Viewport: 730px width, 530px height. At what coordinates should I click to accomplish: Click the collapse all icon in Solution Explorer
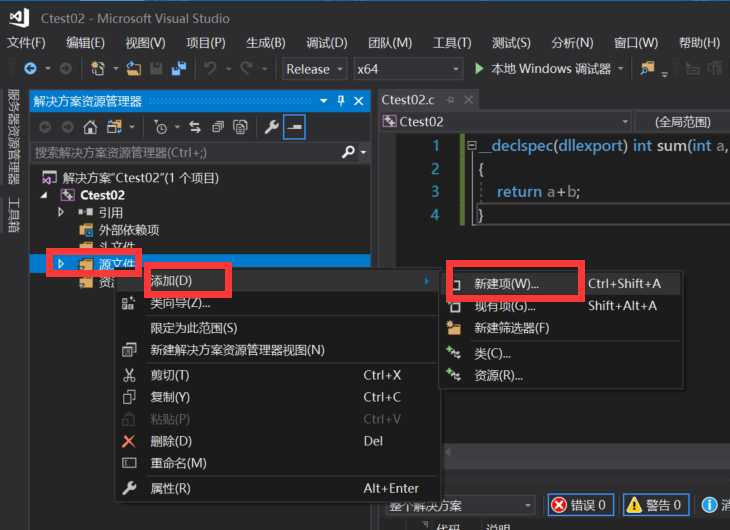218,127
